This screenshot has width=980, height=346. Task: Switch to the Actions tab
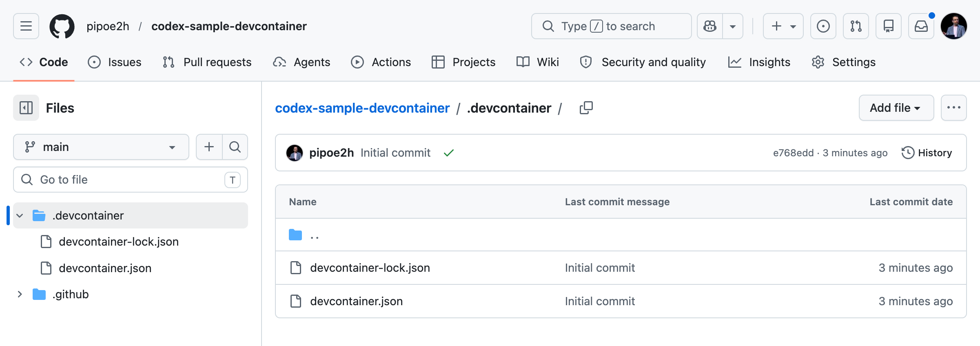(381, 62)
